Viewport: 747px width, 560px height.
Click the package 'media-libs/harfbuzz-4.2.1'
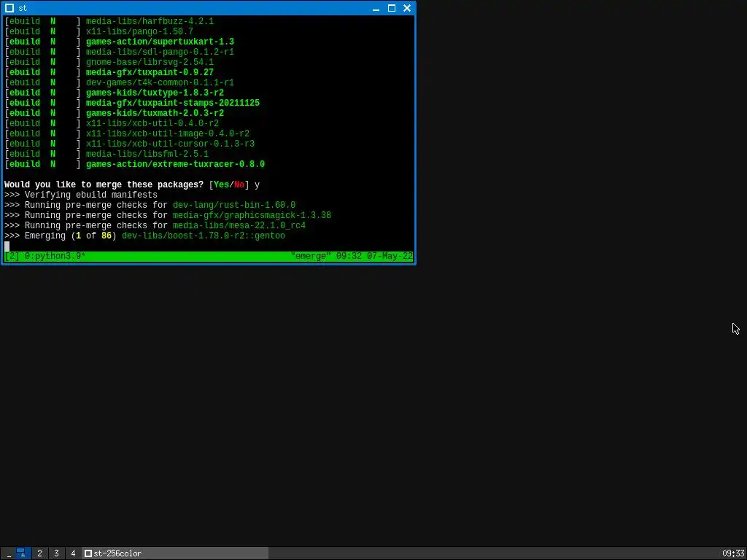click(150, 21)
